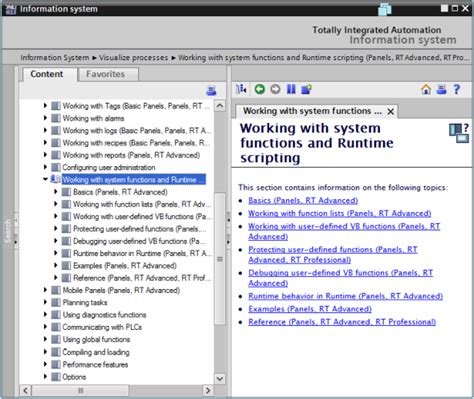Expand Working with function lists node

(x=56, y=204)
